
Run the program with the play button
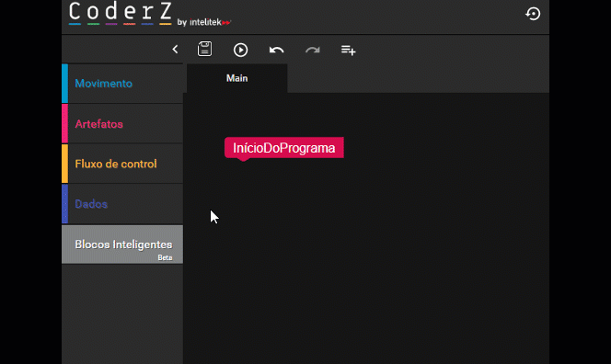pyautogui.click(x=240, y=50)
